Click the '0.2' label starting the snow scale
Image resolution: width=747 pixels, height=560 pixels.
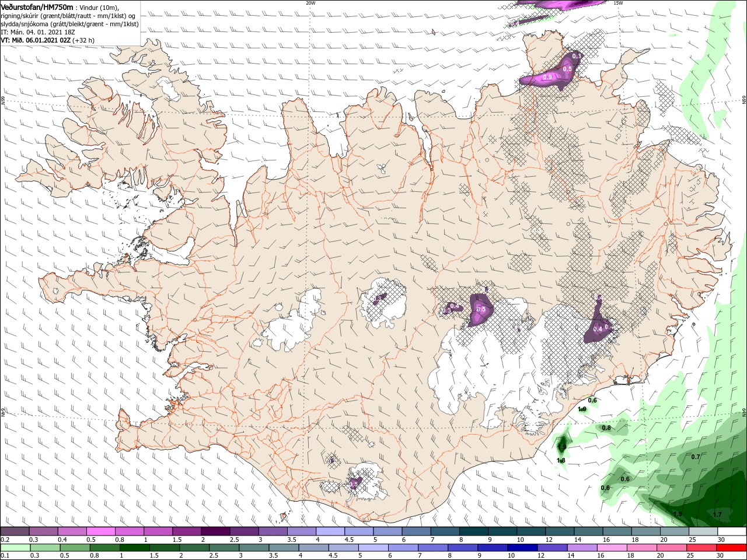(x=5, y=540)
